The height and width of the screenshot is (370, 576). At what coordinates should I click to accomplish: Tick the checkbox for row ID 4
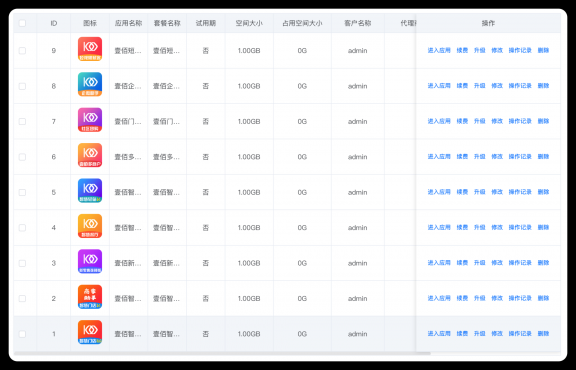click(x=22, y=228)
